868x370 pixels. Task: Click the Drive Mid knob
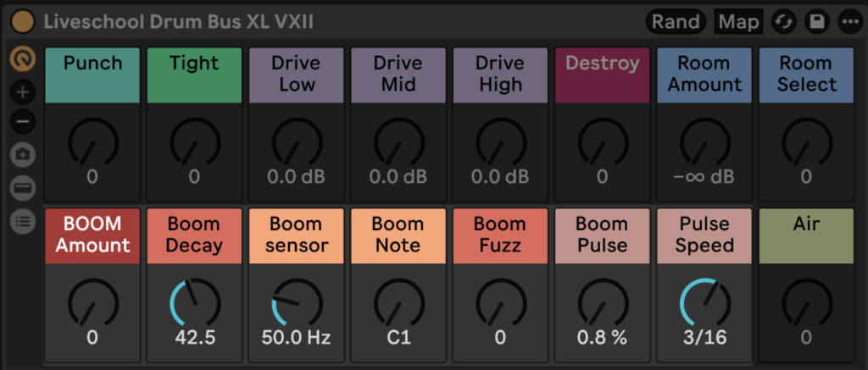[398, 142]
